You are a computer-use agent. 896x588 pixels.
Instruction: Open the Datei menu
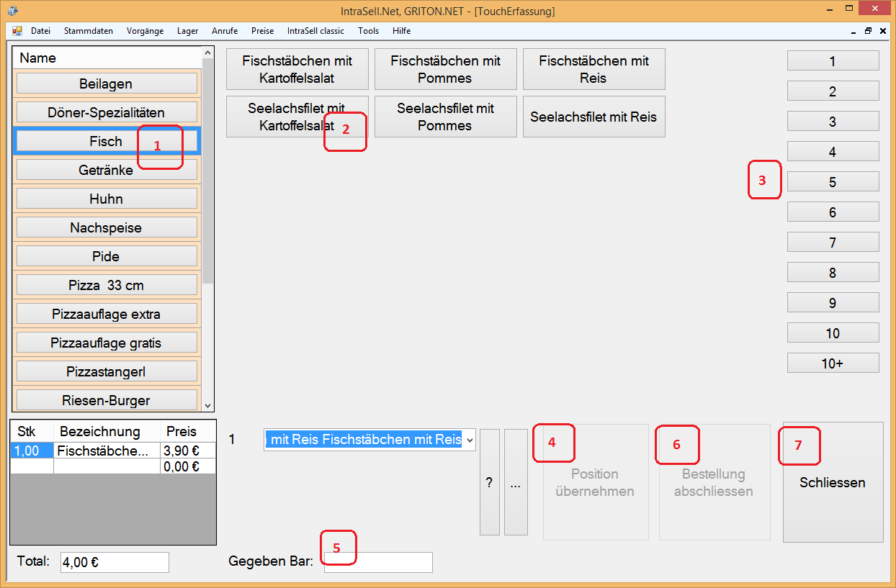(x=40, y=31)
